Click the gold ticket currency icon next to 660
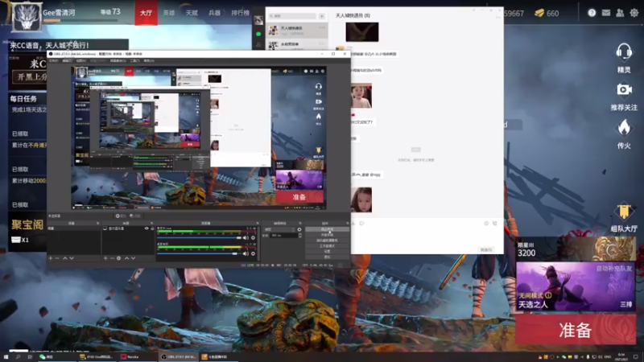The image size is (644, 362). (539, 13)
